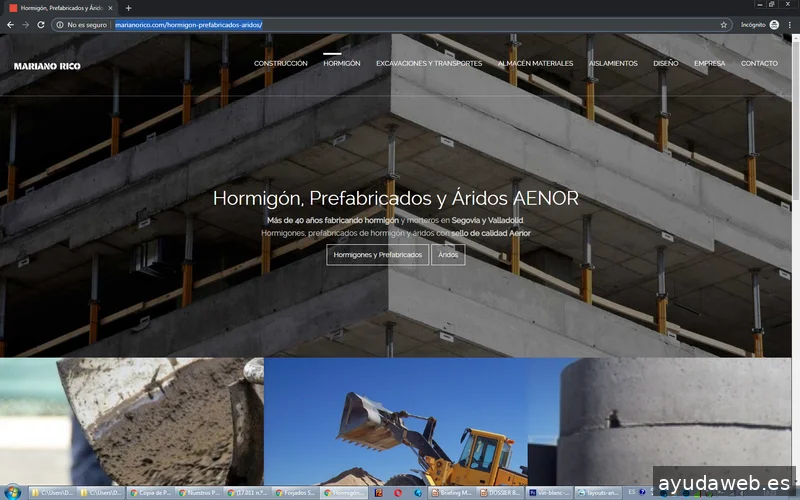The height and width of the screenshot is (500, 800).
Task: Reload the page with the refresh icon
Action: point(41,24)
